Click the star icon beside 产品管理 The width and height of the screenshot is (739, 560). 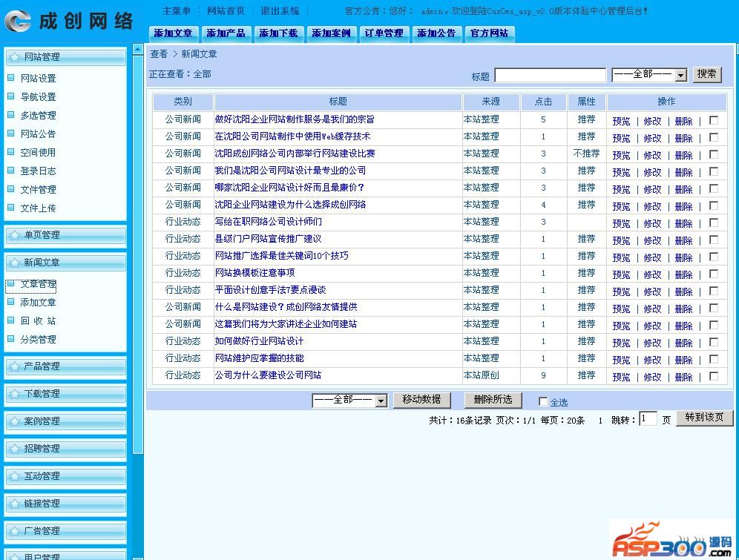(x=14, y=366)
